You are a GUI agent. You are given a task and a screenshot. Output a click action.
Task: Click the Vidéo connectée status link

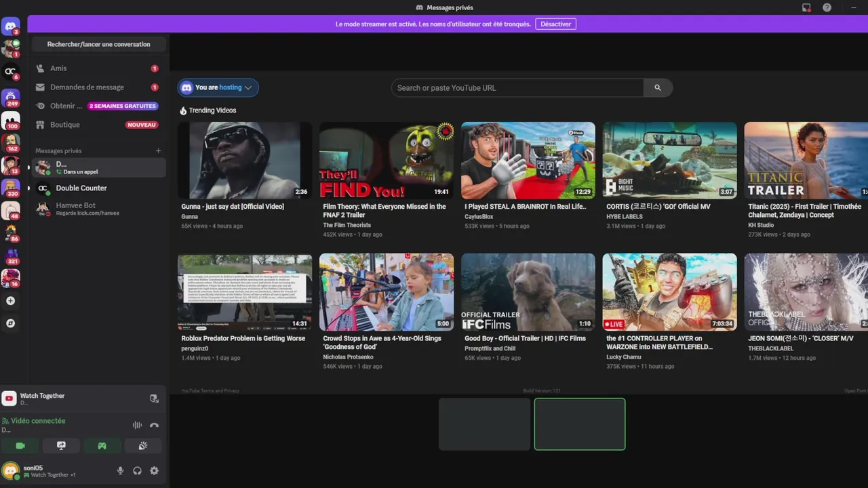click(38, 421)
